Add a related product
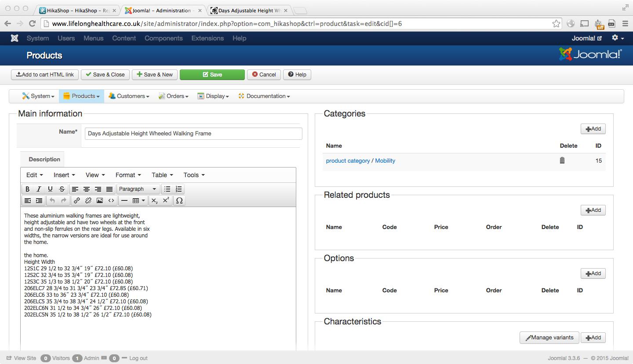 tap(593, 210)
